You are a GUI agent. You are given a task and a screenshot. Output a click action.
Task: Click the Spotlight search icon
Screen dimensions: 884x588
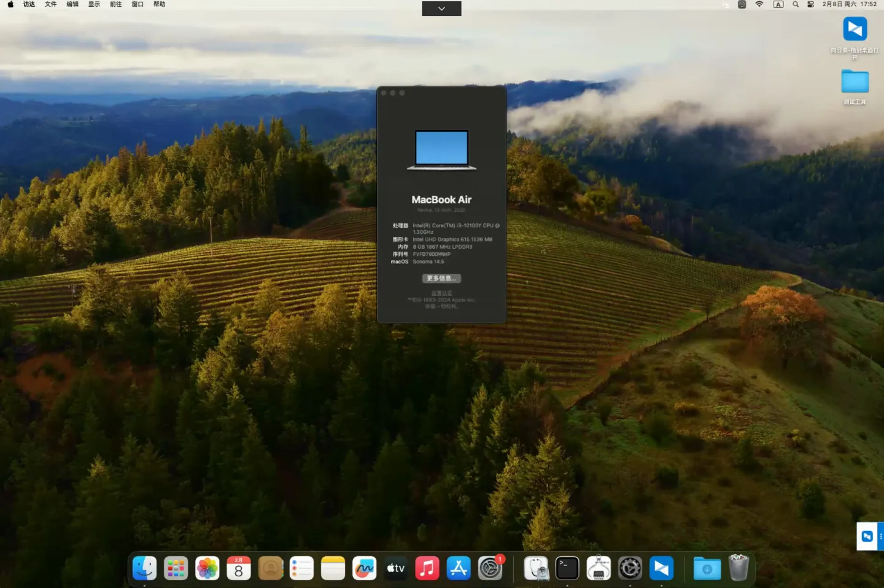click(x=796, y=4)
